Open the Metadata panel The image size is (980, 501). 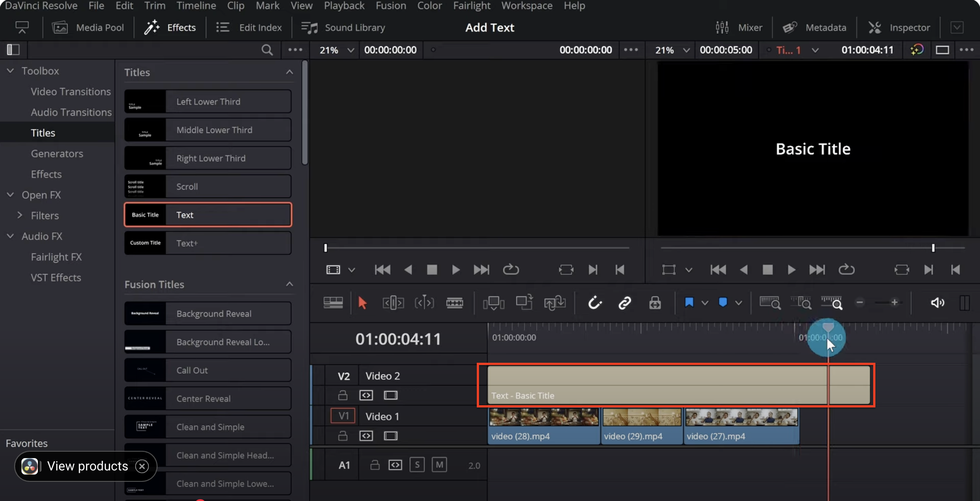[815, 27]
